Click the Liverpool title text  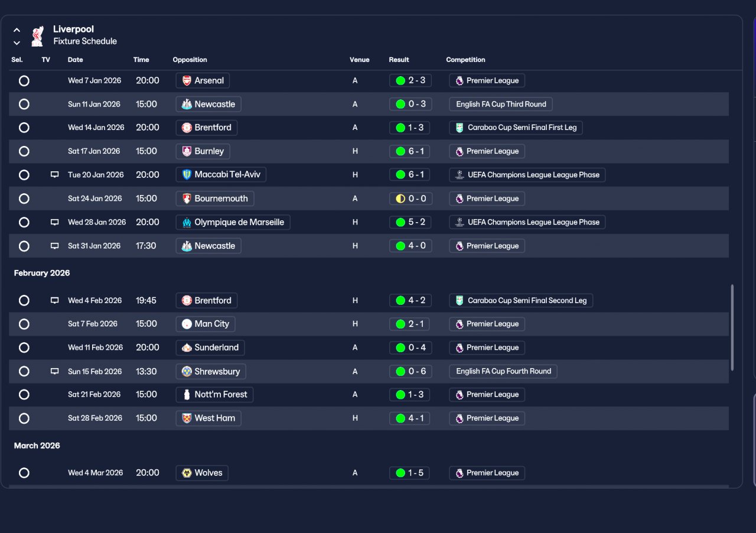[x=73, y=29]
